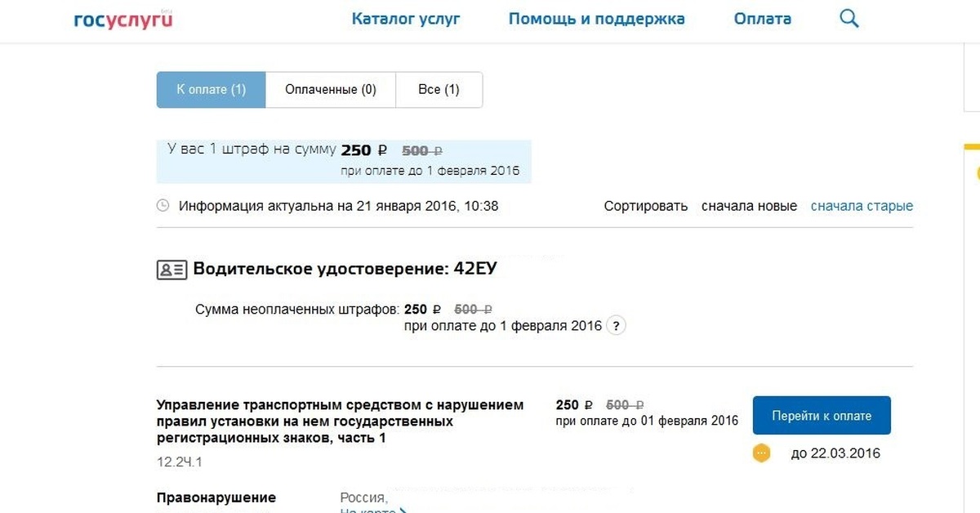Click the blue fine summary banner
Screen dimensions: 980x513
point(343,160)
